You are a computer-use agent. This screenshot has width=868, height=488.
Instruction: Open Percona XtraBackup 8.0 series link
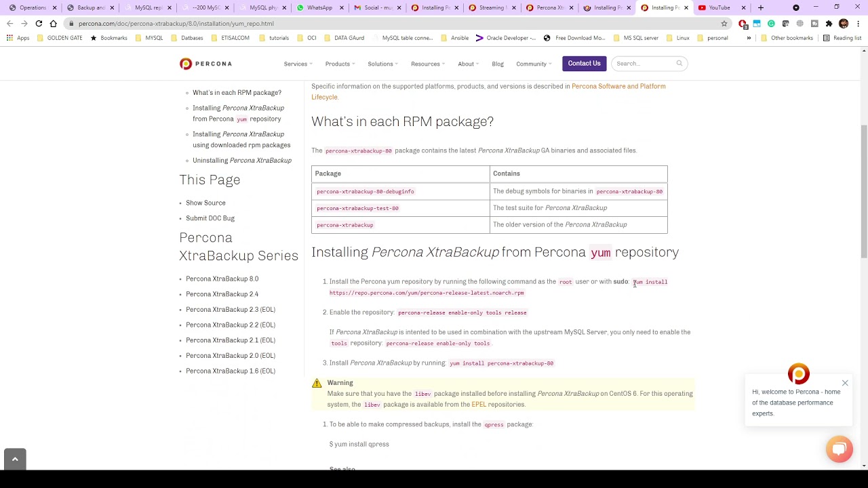click(222, 279)
